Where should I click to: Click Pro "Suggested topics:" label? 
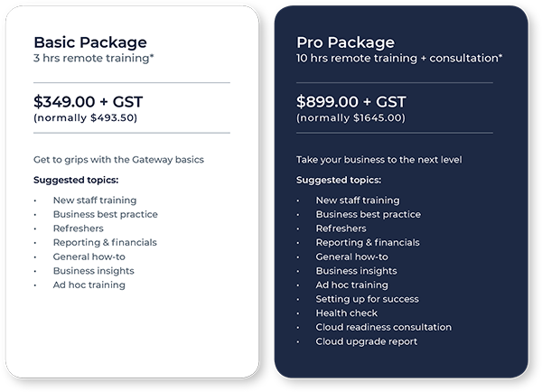pos(339,180)
